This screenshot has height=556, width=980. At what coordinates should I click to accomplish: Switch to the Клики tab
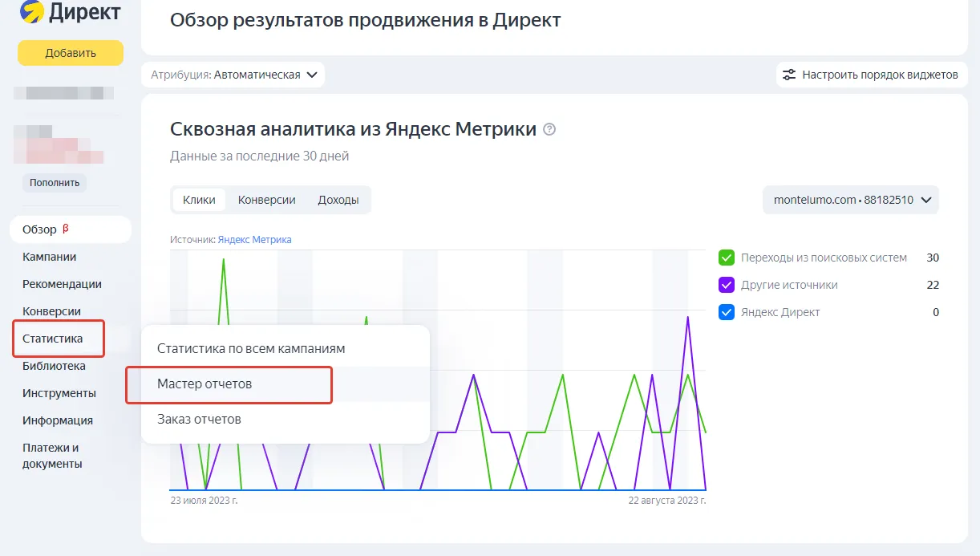point(199,200)
